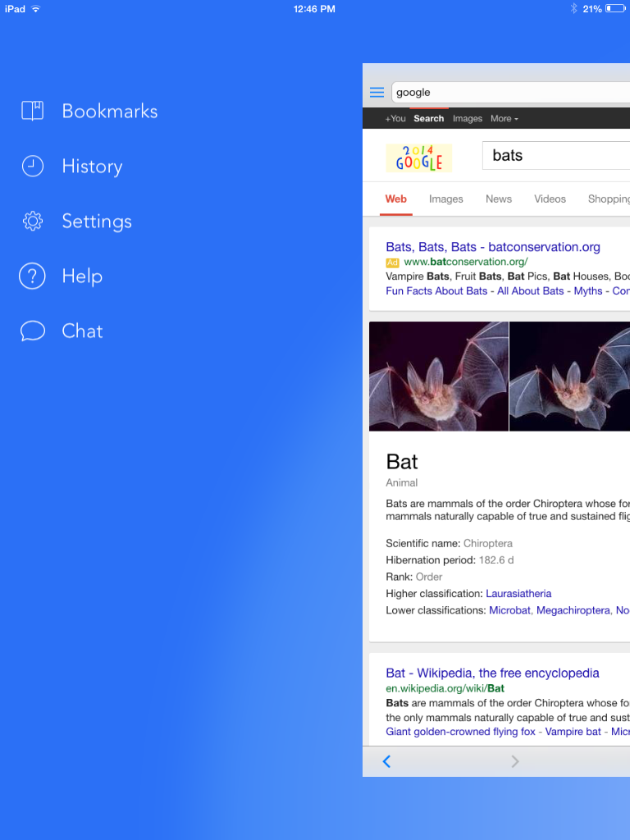The image size is (630, 840).
Task: Tap the first bat photo thumbnail
Action: coord(439,377)
